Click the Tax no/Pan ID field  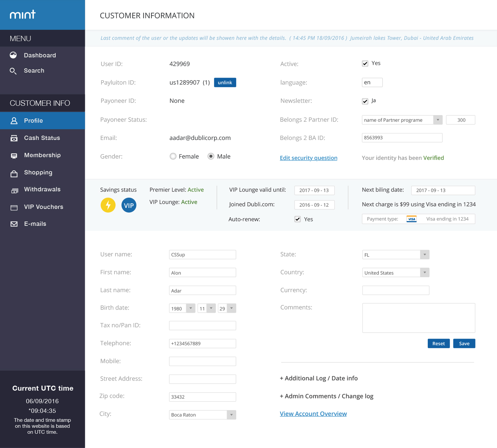coord(203,326)
